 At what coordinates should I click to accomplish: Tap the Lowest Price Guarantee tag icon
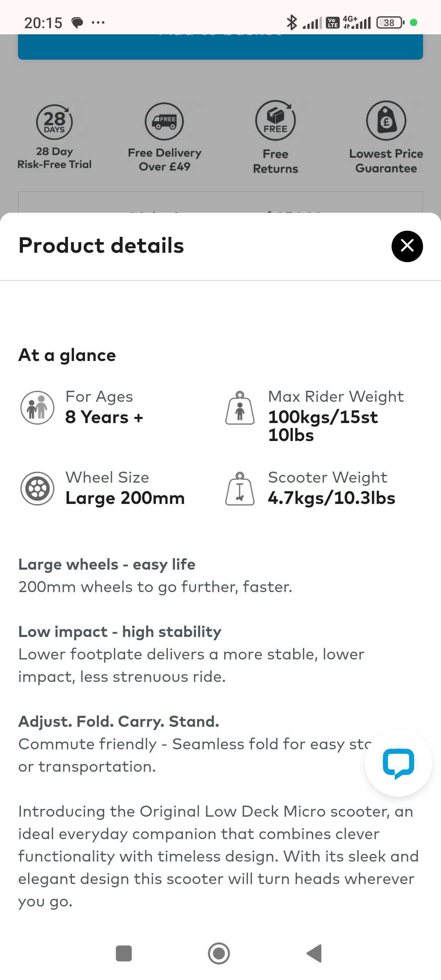coord(386,121)
